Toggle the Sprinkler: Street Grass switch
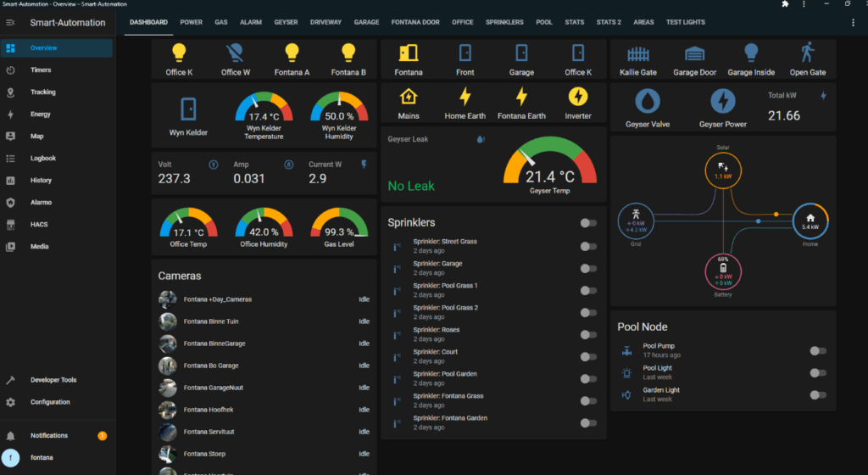The height and width of the screenshot is (475, 868). (x=588, y=246)
